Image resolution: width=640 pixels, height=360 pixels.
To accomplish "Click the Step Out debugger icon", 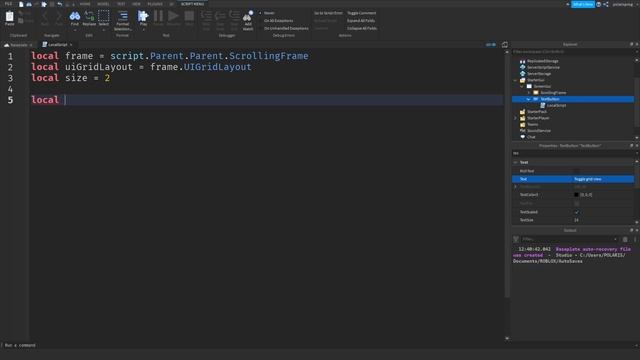I will [234, 16].
